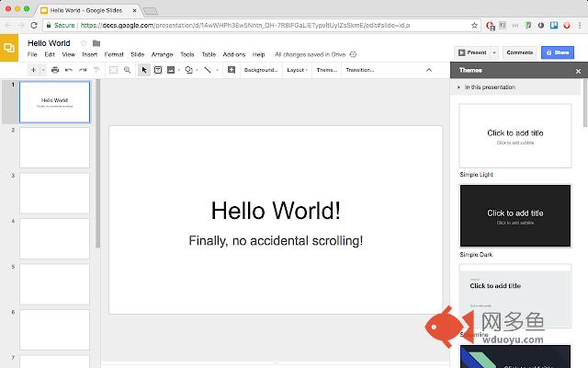Click the Redo arrow icon
The height and width of the screenshot is (368, 588).
pos(82,70)
